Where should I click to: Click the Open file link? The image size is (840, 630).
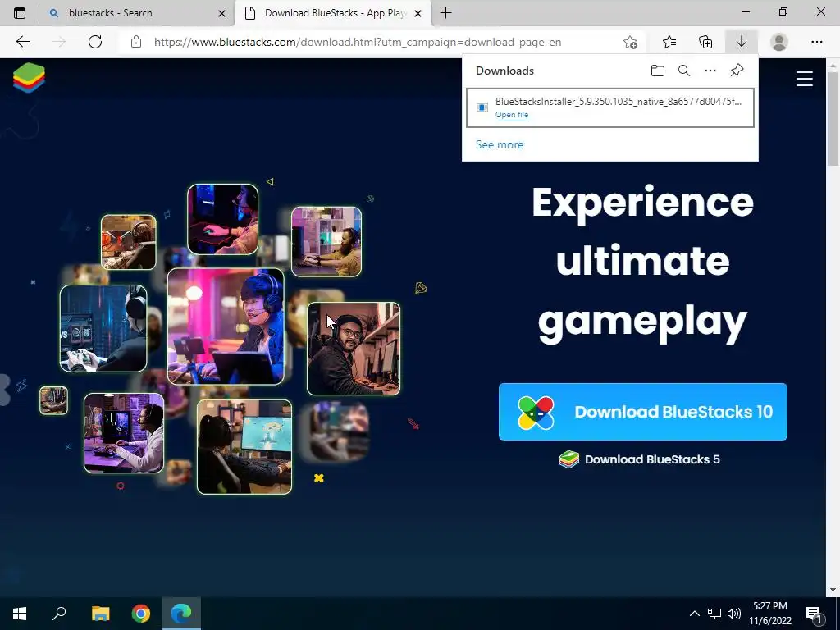coord(512,115)
